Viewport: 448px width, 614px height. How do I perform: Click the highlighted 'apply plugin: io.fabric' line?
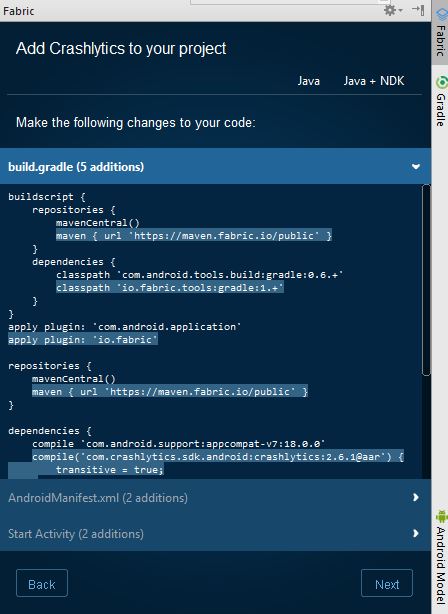pos(83,340)
